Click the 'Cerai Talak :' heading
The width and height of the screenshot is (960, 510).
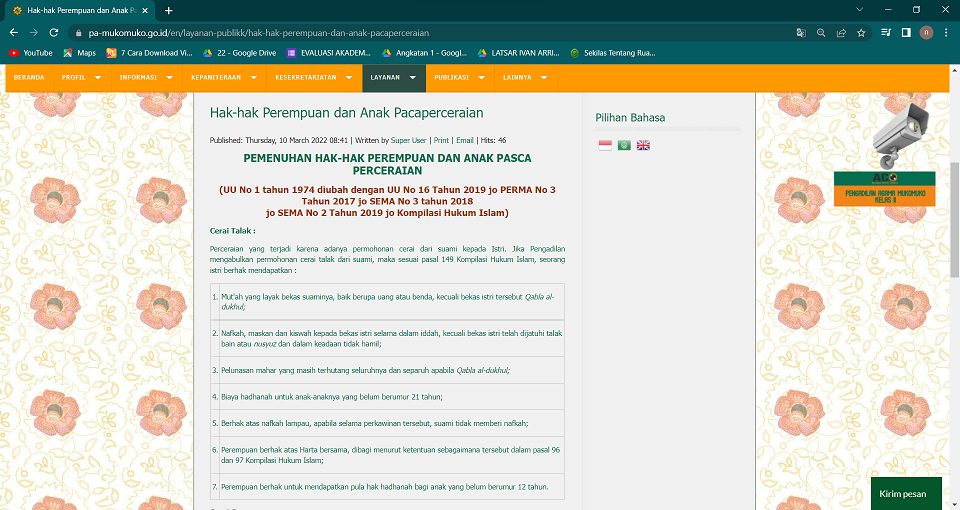[233, 231]
